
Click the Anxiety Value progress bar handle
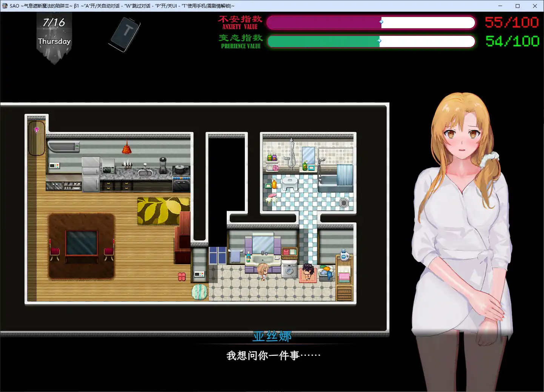(x=381, y=22)
